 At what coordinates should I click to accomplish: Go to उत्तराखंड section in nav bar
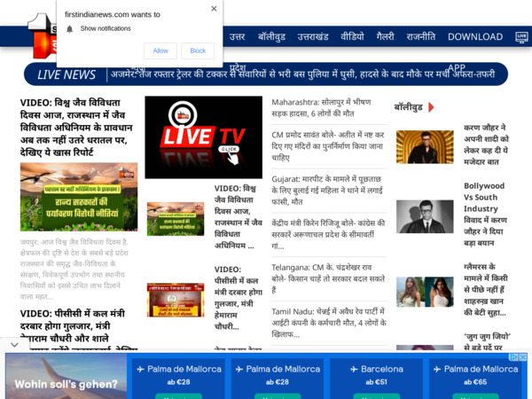click(313, 36)
